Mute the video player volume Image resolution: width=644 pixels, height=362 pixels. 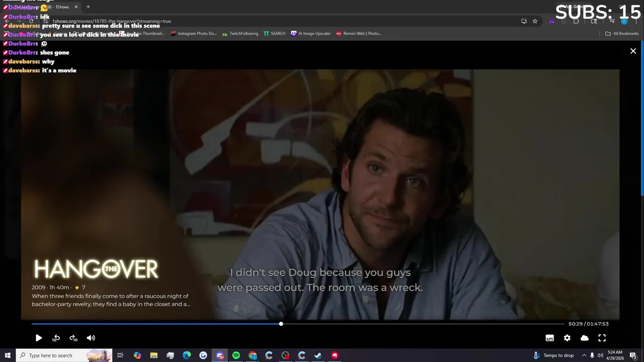91,338
